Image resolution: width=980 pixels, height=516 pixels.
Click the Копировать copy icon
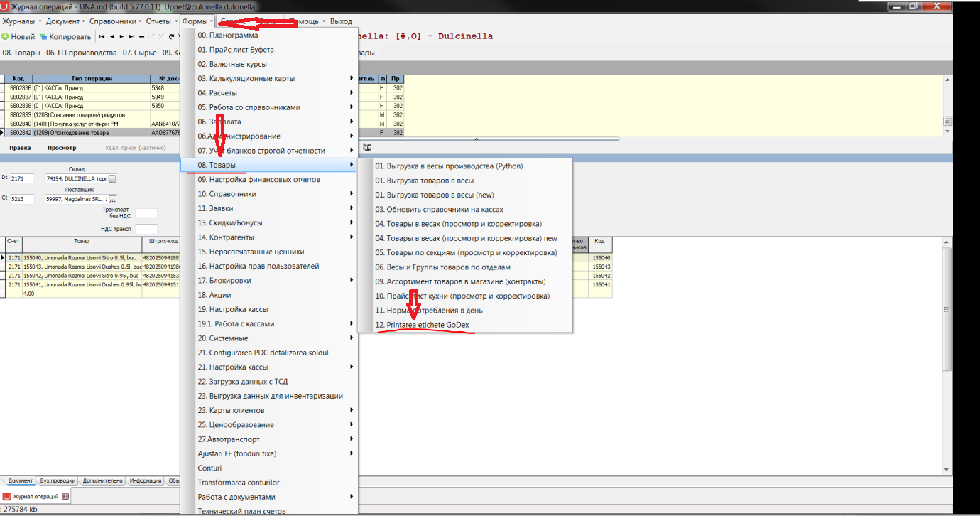(43, 36)
